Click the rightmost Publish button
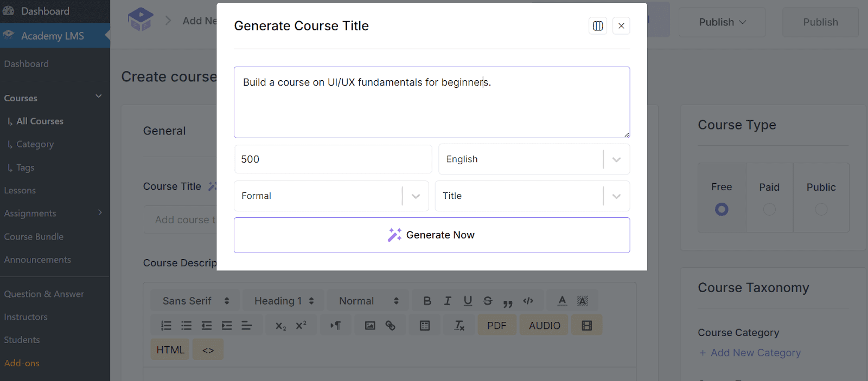Image resolution: width=868 pixels, height=381 pixels. point(820,22)
